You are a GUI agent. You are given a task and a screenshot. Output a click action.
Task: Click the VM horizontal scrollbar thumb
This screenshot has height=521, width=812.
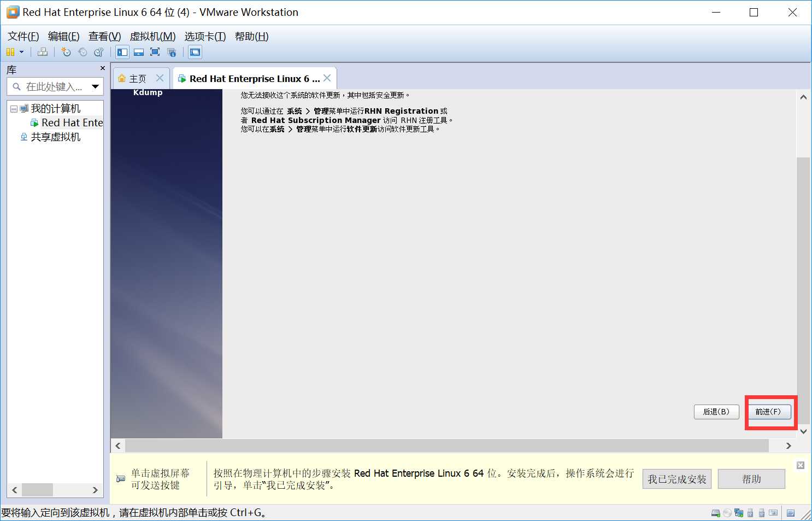[446, 446]
